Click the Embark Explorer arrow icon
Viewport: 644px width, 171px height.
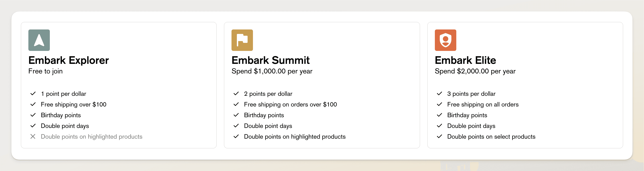pos(39,40)
